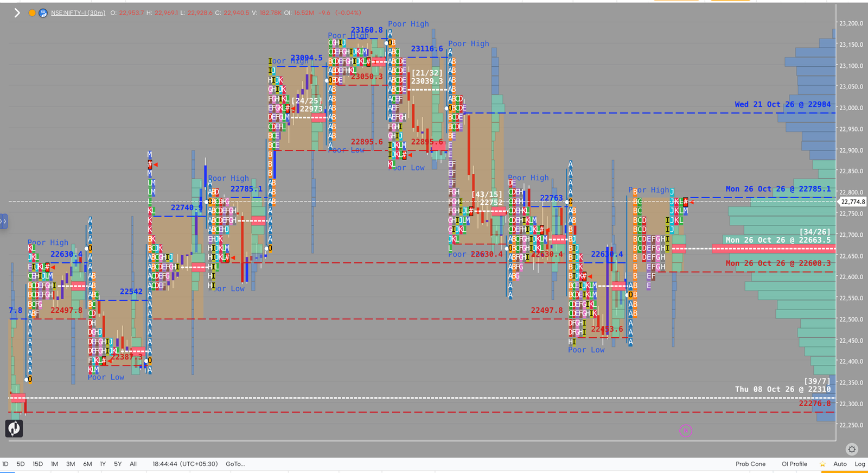Click the [24/25] 22973 POC label
Image resolution: width=868 pixels, height=473 pixels.
click(307, 105)
